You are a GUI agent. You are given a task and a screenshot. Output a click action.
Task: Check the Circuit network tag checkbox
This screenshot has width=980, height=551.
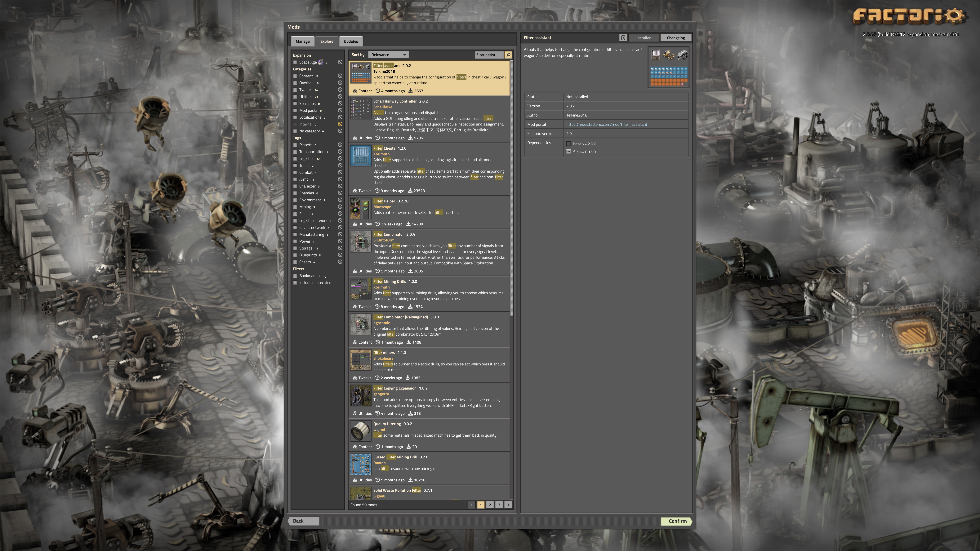(295, 227)
